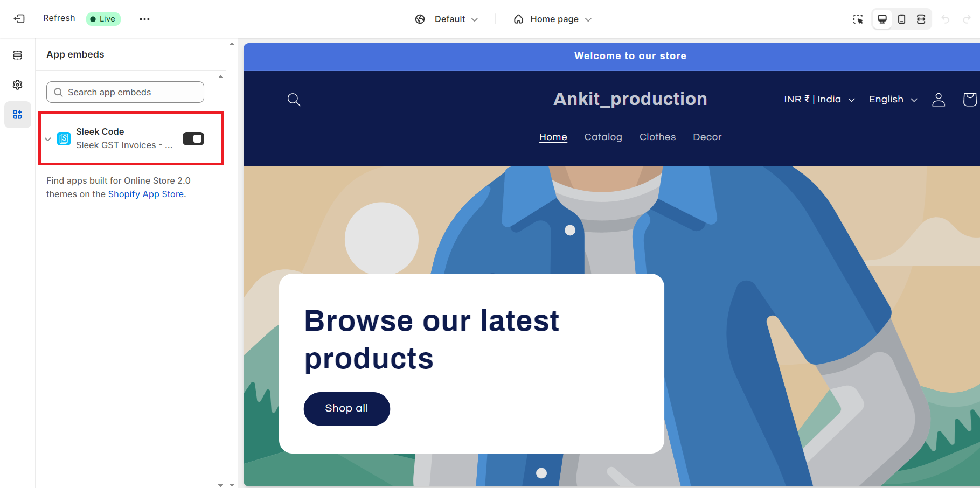Select the App embeds sidebar icon
Screen dimensions: 980x488
[18, 115]
